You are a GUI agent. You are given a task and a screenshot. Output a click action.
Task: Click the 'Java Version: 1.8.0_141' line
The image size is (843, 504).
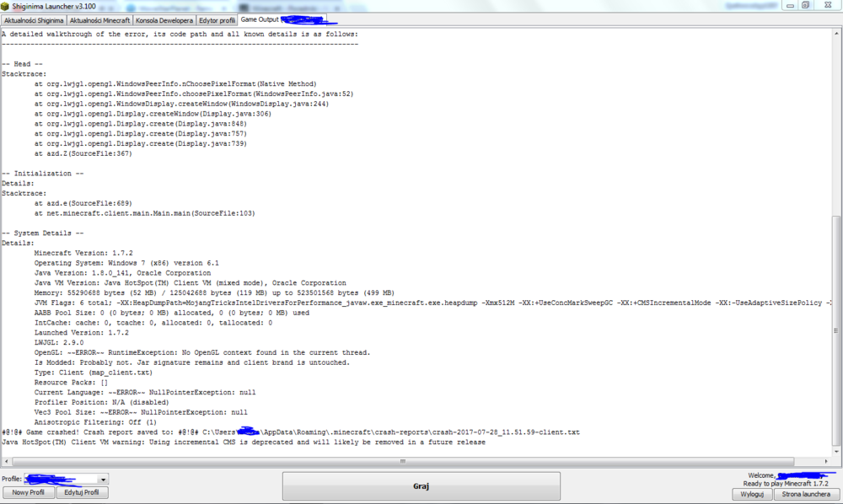(122, 273)
